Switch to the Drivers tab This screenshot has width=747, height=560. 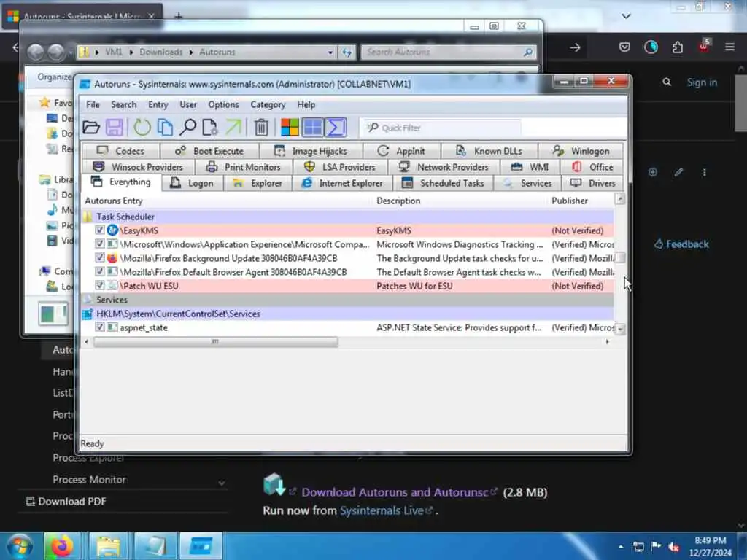[x=592, y=183]
